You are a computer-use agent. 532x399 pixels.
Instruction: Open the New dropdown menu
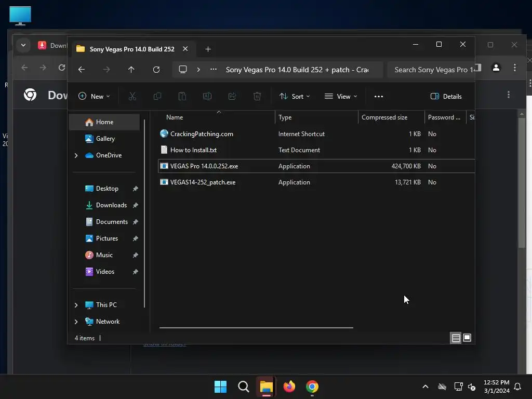[94, 96]
